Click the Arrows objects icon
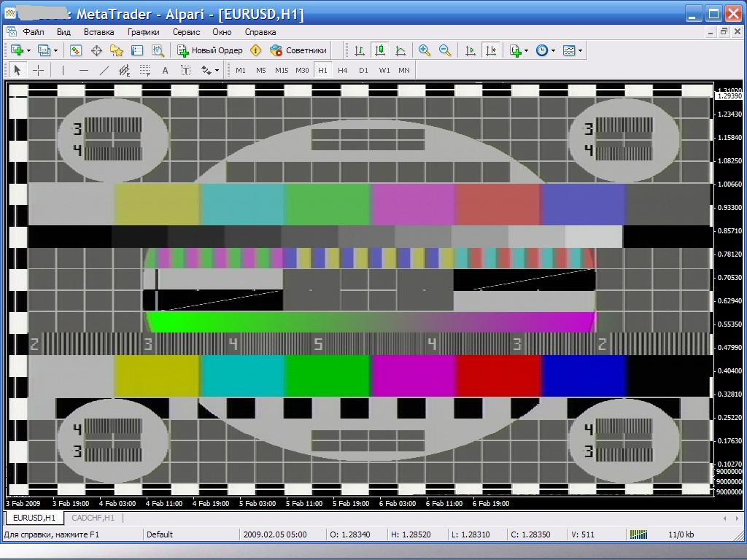The width and height of the screenshot is (747, 560). click(x=206, y=71)
